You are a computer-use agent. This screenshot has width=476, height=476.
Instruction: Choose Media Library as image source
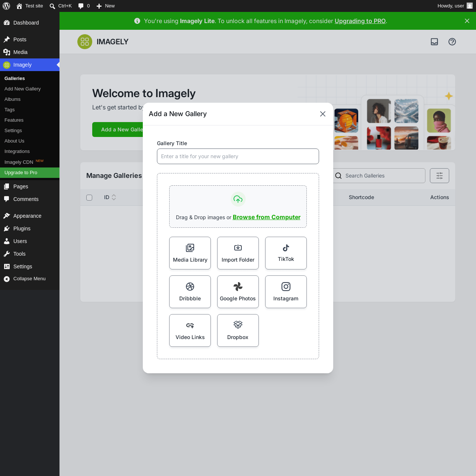point(190,253)
